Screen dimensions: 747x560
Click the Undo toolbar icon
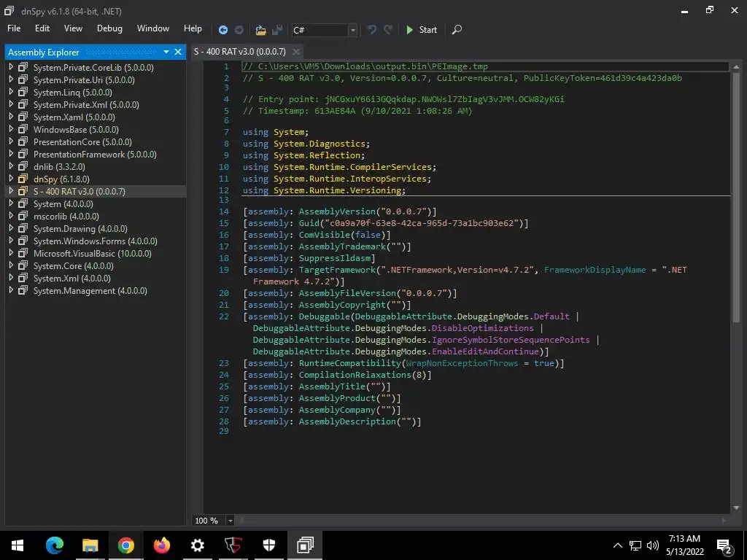371,29
